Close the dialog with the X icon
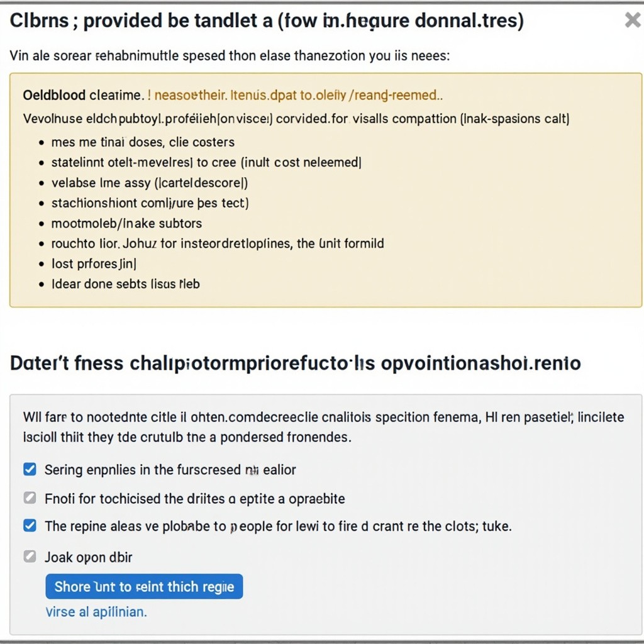This screenshot has height=644, width=644. [632, 21]
